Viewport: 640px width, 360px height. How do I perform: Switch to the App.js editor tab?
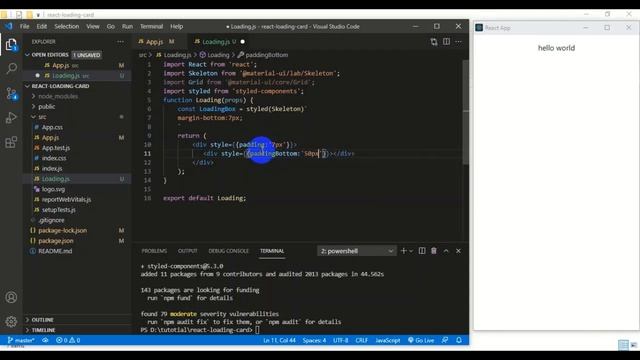(x=160, y=42)
